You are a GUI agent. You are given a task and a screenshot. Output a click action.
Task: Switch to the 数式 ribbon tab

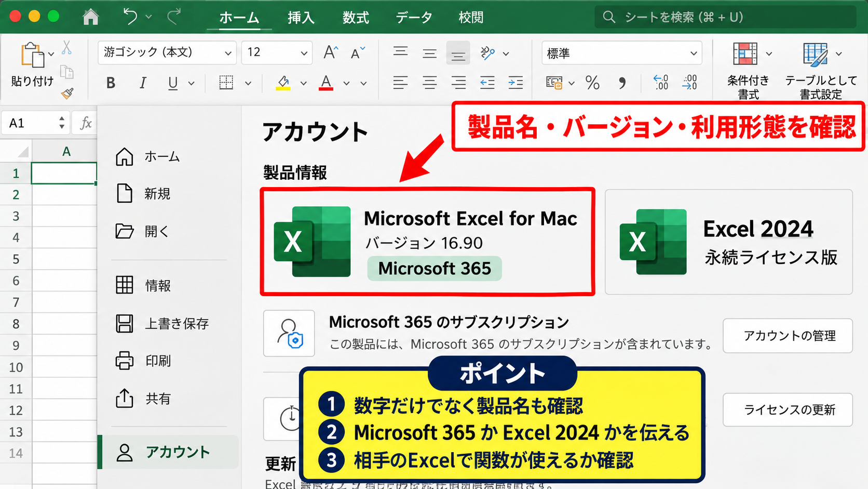point(356,18)
